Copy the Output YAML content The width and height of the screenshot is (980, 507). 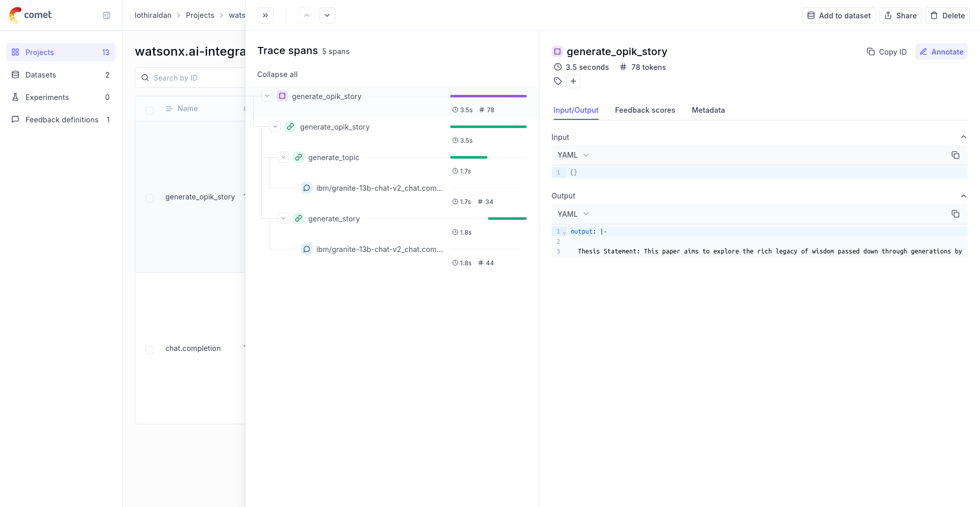click(x=955, y=214)
